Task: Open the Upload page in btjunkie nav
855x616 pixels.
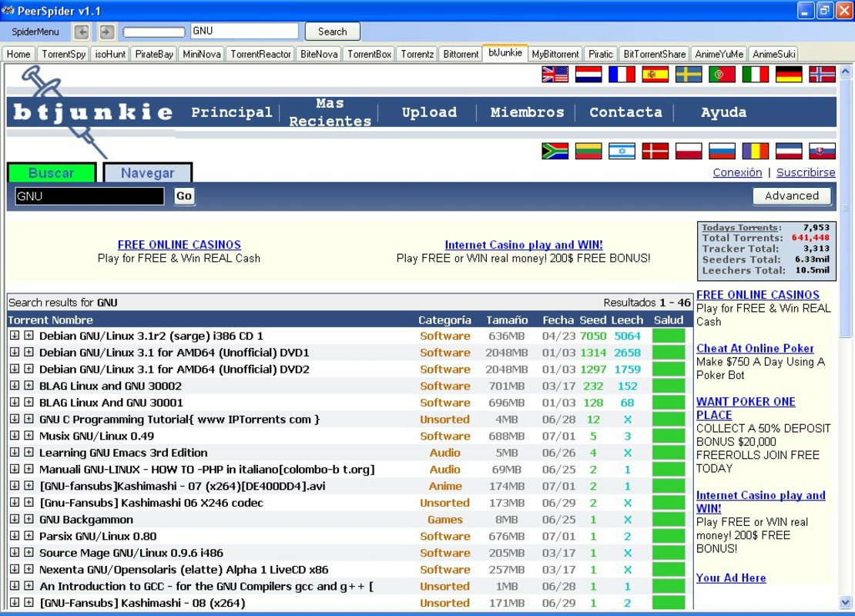Action: [x=430, y=112]
